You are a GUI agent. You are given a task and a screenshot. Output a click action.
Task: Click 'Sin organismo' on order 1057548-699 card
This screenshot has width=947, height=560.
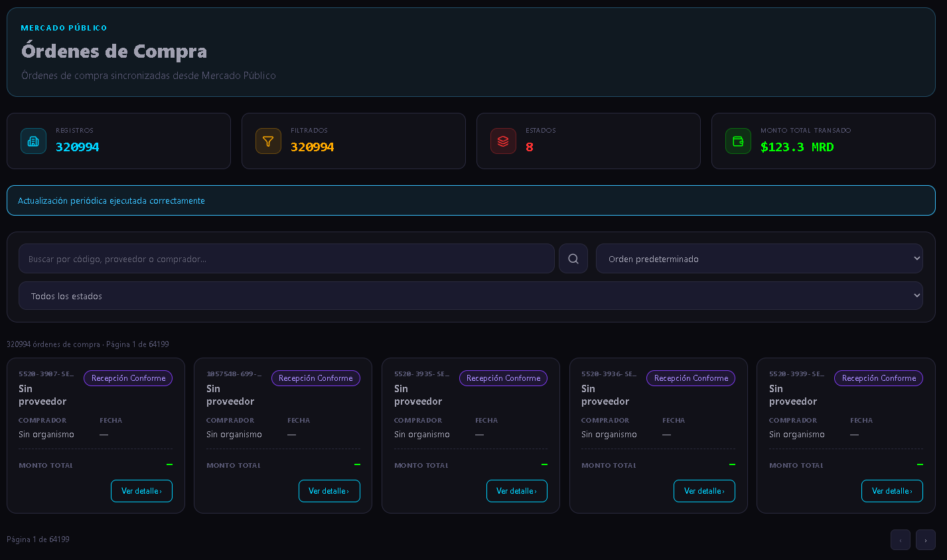[x=234, y=435]
